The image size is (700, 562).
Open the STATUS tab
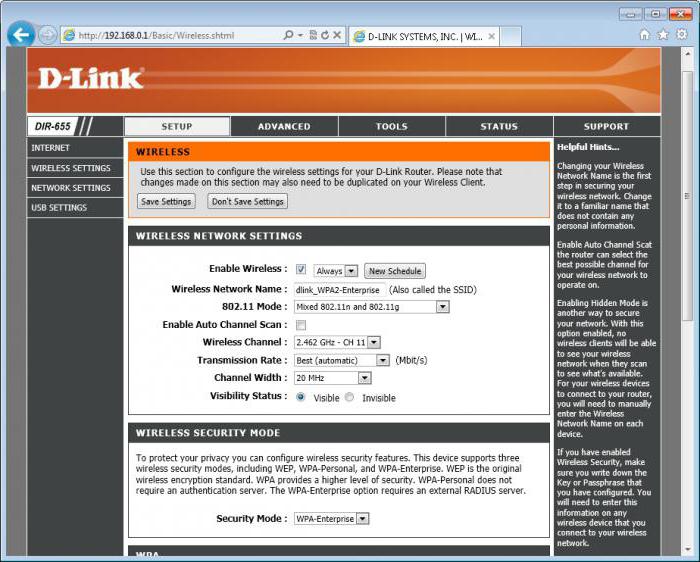pos(499,126)
